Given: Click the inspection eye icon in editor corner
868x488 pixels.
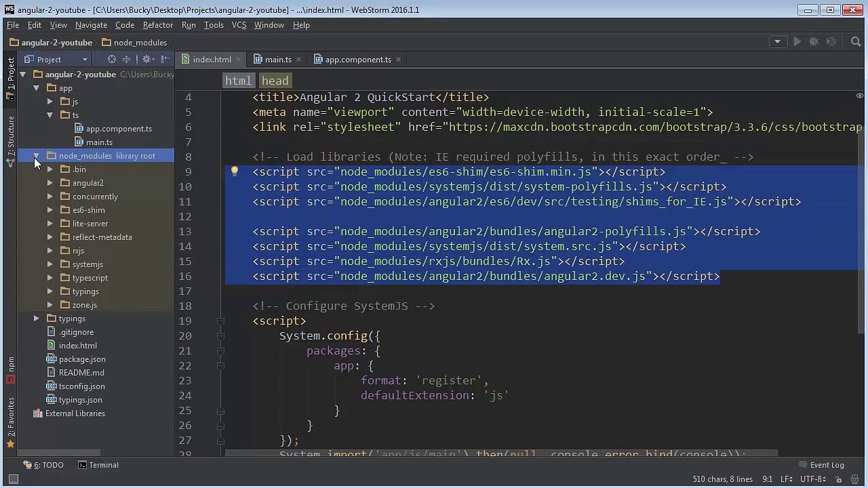Looking at the screenshot, I should (859, 96).
